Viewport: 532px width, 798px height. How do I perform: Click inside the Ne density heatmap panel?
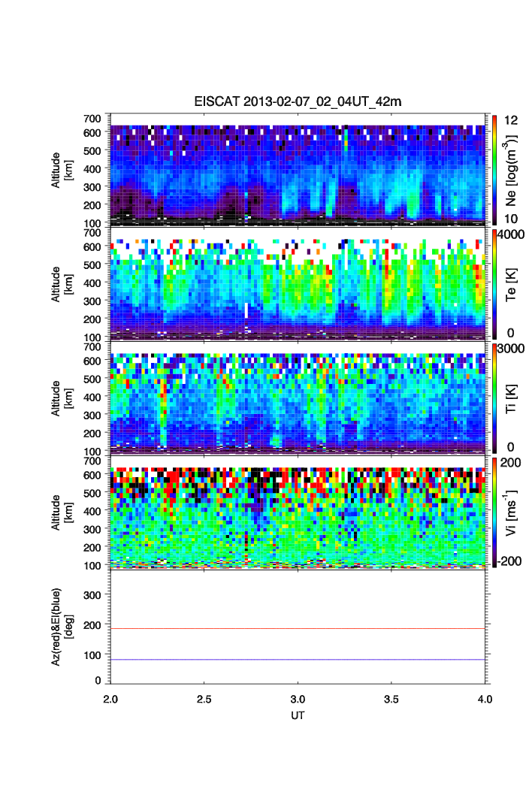298,170
